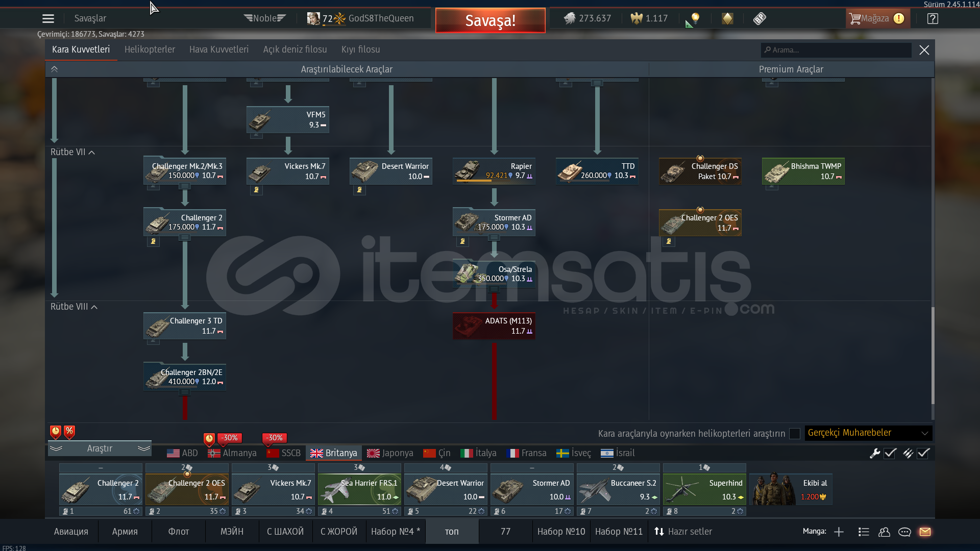Click the red clock discount badge
Viewport: 980px width, 551px height.
pos(56,432)
